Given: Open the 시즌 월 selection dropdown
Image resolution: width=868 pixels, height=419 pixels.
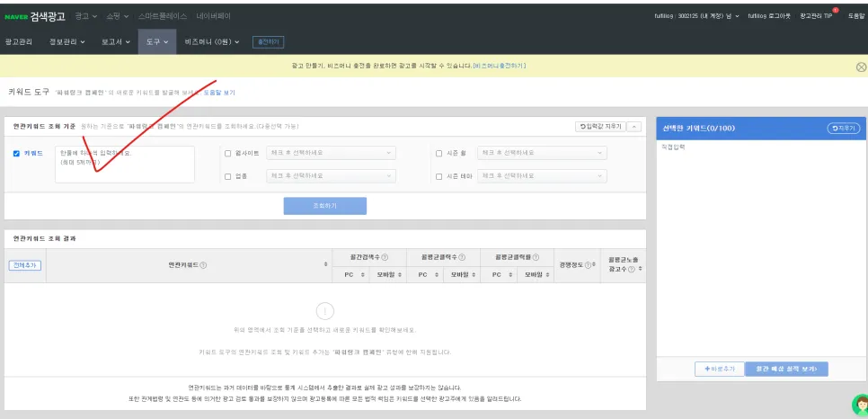Looking at the screenshot, I should point(542,153).
